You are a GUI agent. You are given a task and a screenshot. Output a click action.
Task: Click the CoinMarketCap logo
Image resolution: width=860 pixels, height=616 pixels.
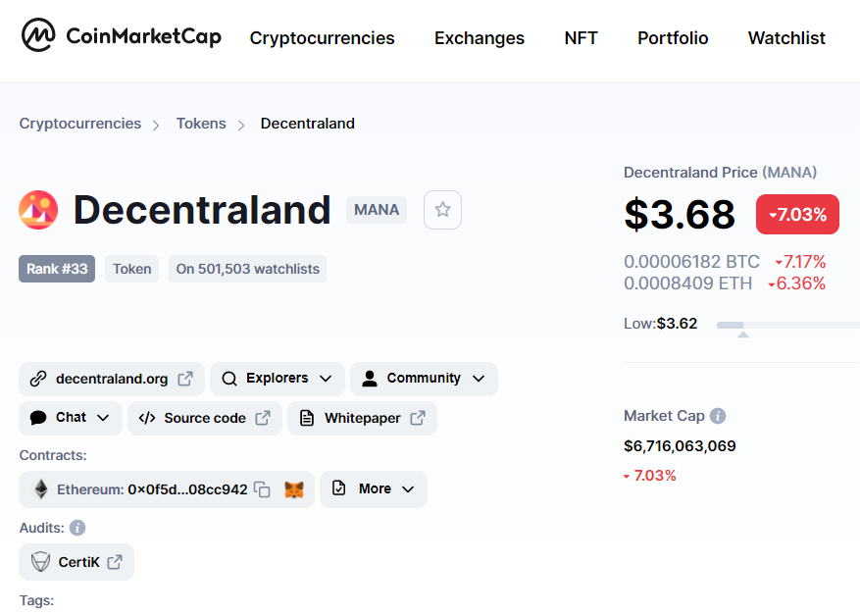122,37
